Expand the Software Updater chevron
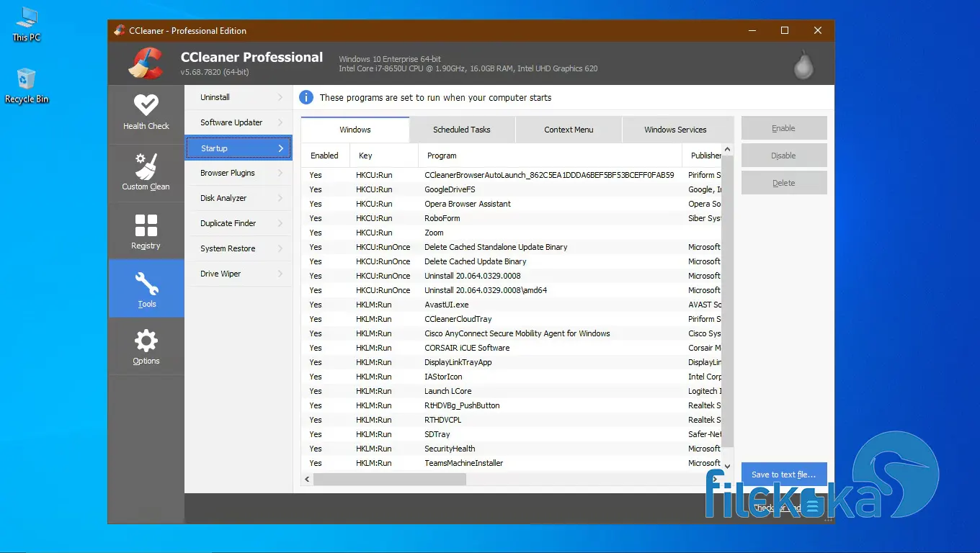This screenshot has height=553, width=980. point(280,122)
